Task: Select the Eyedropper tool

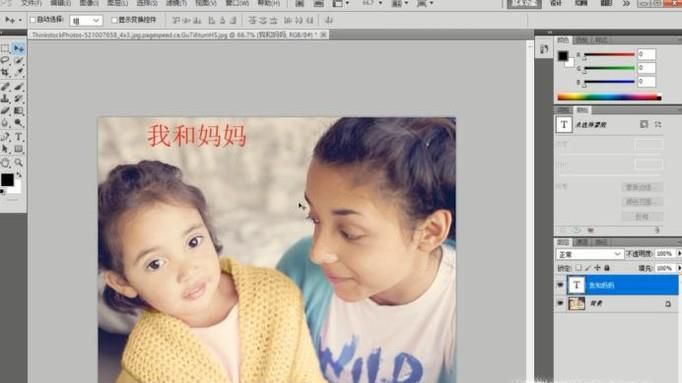Action: [x=18, y=72]
